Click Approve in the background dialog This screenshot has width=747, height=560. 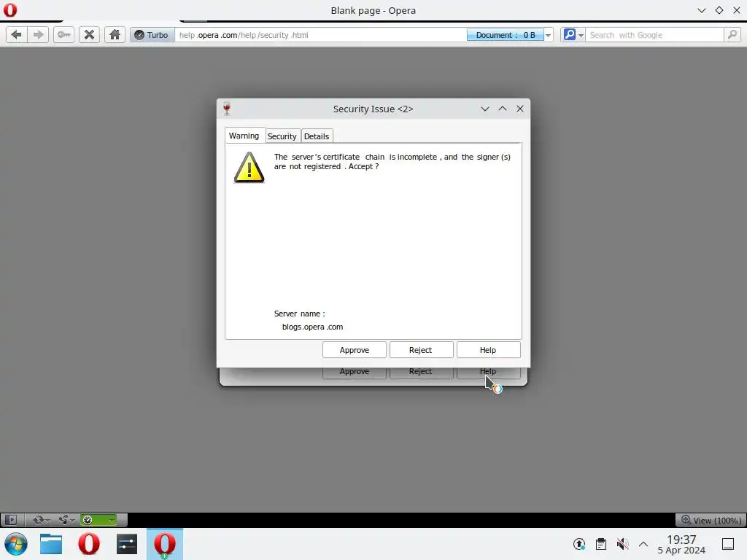(x=355, y=373)
